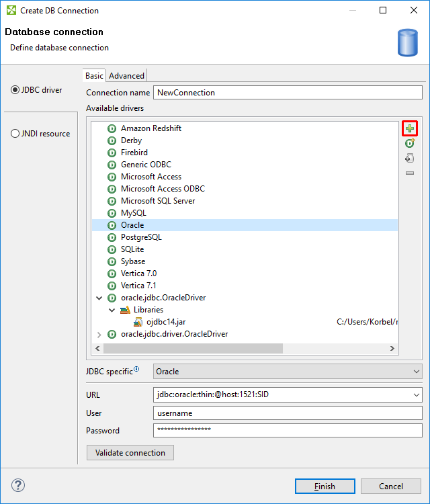Switch to the Advanced tab

(x=126, y=76)
